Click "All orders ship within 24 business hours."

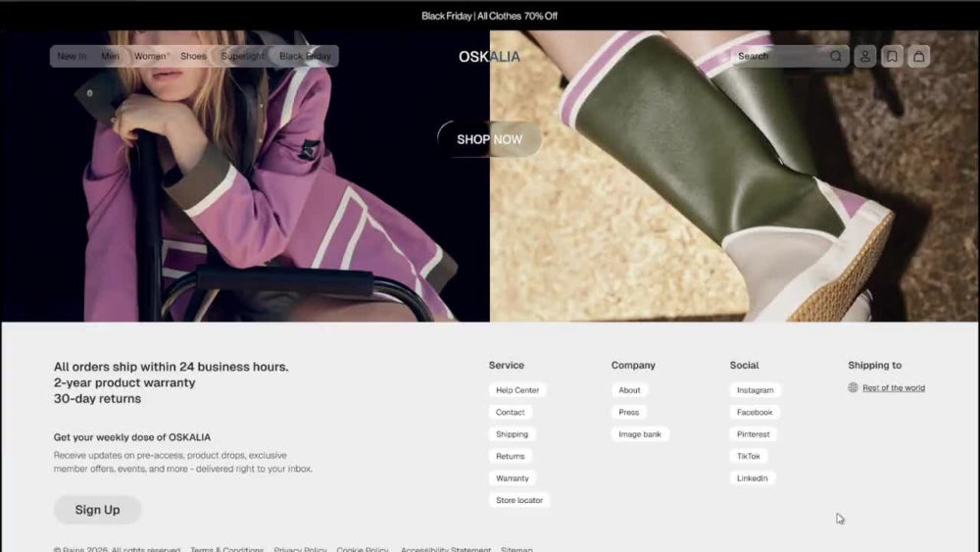[x=171, y=367]
